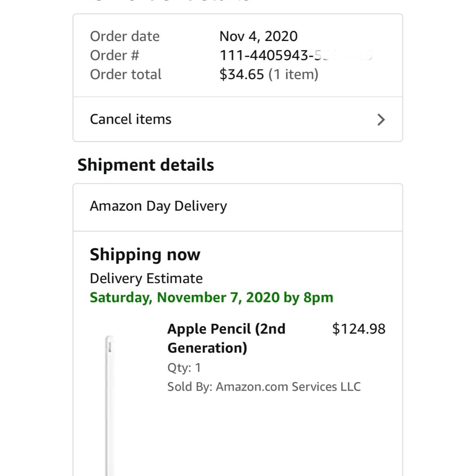The image size is (476, 476).
Task: Open the Apple Pencil product thumbnail image
Action: point(110,405)
